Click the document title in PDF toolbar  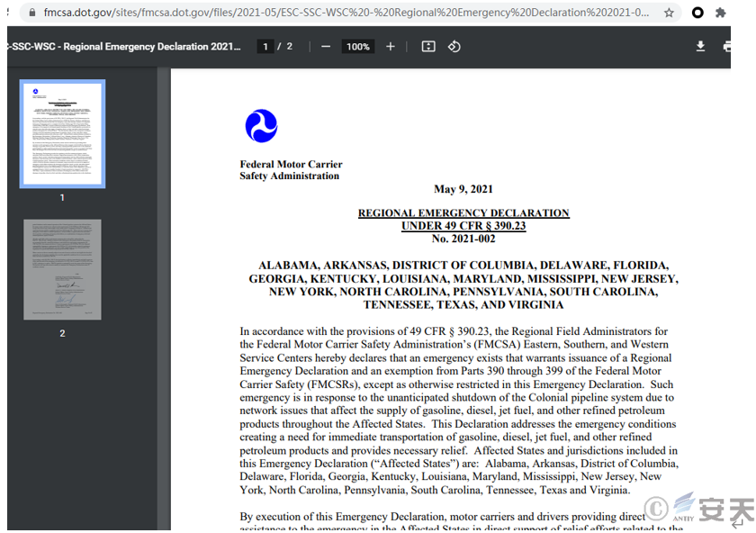126,47
